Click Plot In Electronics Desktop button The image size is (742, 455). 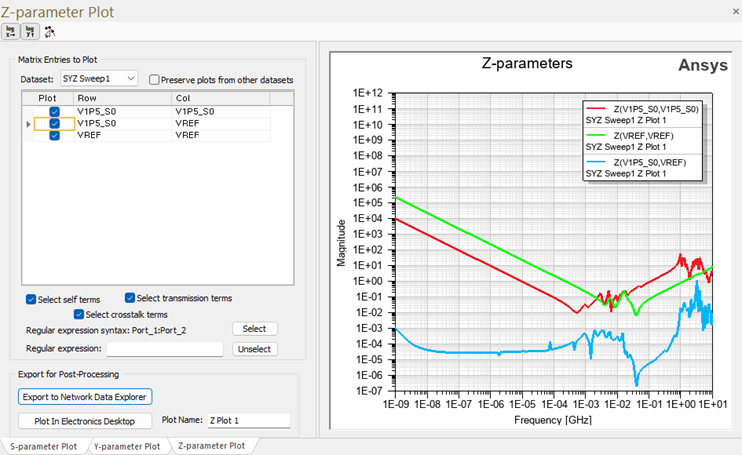coord(85,421)
